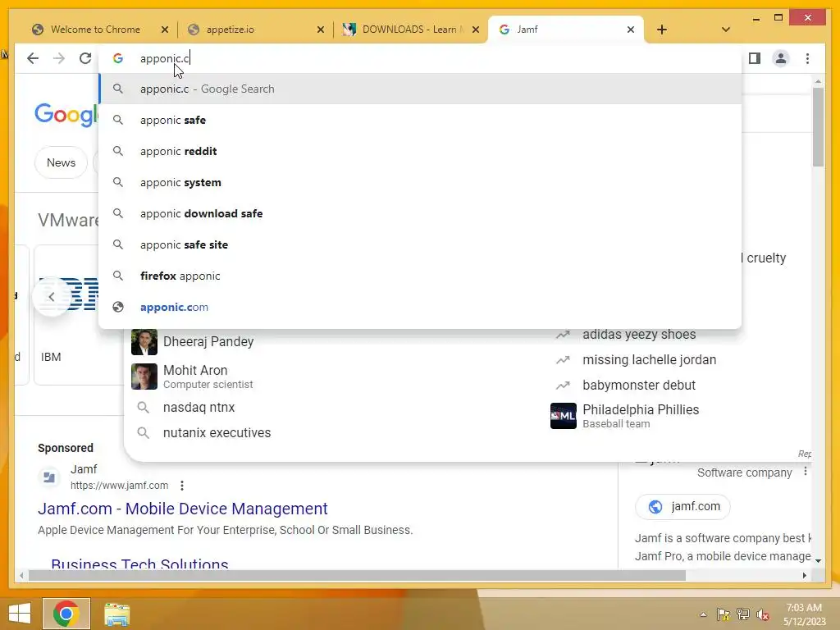Viewport: 840px width, 630px height.
Task: Click the Philadelphia Phillies MLB logo icon
Action: coord(563,416)
